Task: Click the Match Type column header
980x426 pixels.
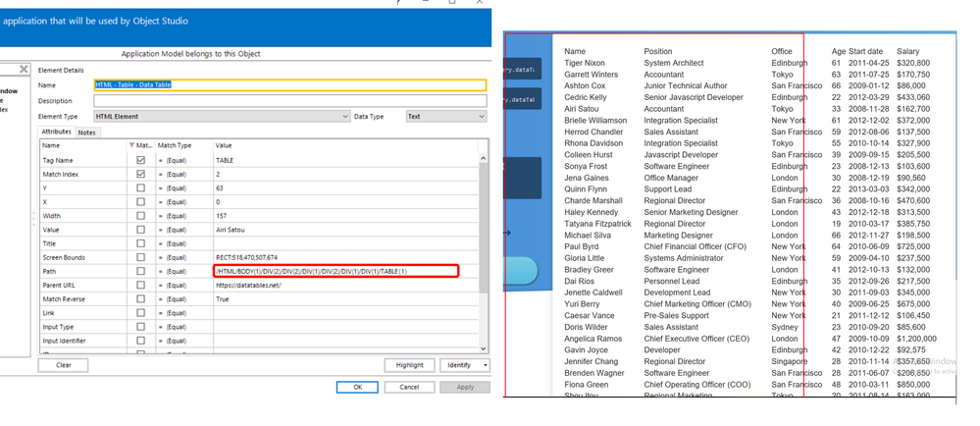Action: tap(183, 145)
